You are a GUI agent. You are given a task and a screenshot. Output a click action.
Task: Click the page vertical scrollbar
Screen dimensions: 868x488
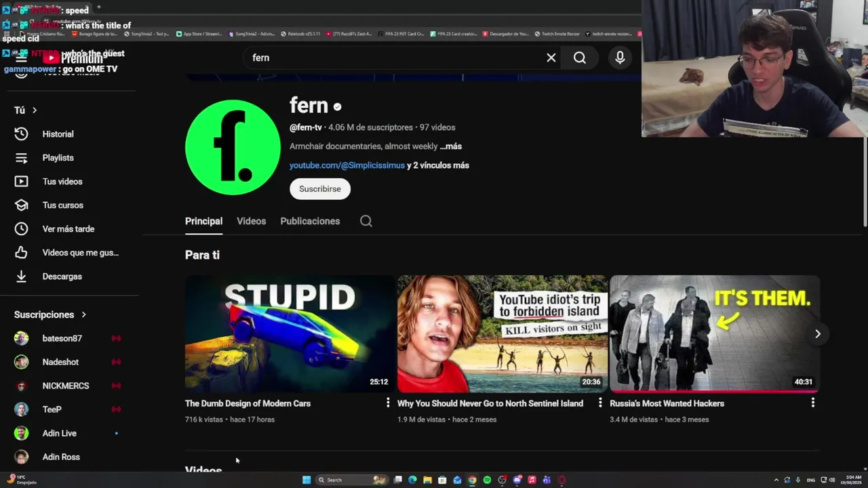coord(865,183)
